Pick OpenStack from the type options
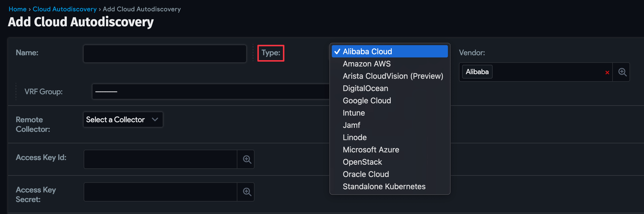Viewport: 644px width, 214px height. pos(362,162)
